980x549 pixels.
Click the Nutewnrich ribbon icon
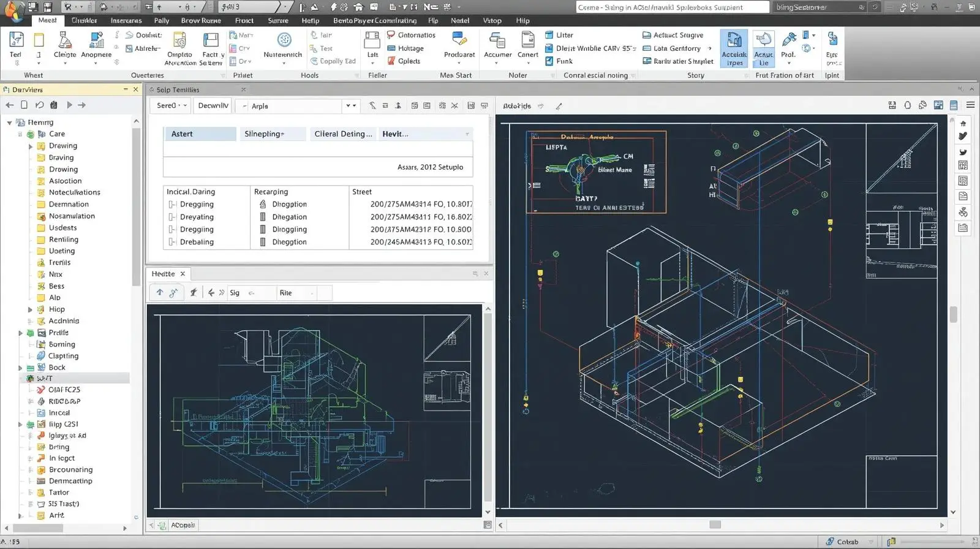coord(284,41)
